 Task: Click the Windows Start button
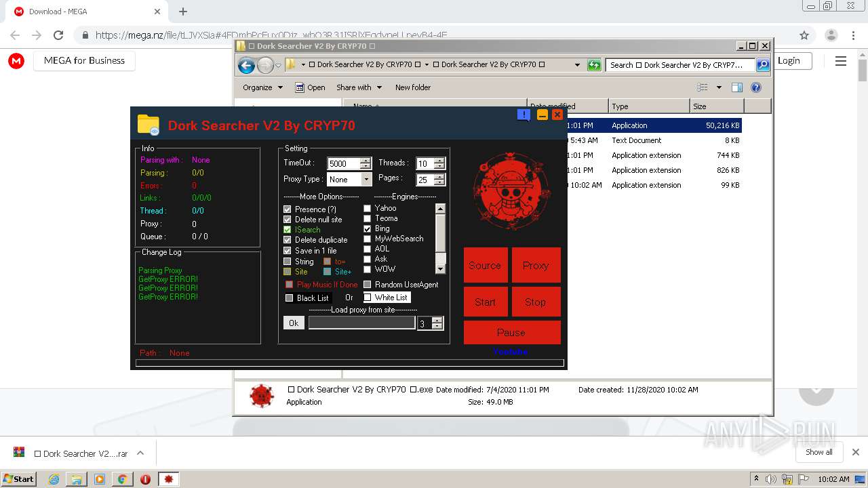[18, 479]
